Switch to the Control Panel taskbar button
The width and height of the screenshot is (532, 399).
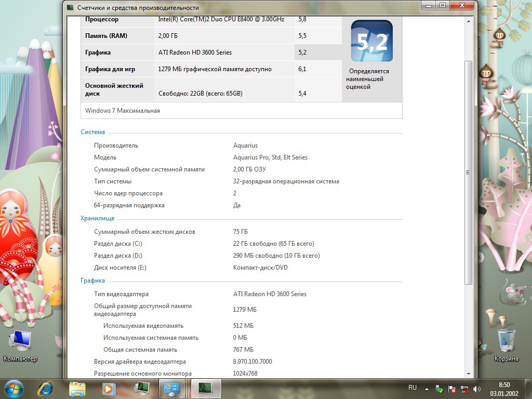click(x=171, y=389)
